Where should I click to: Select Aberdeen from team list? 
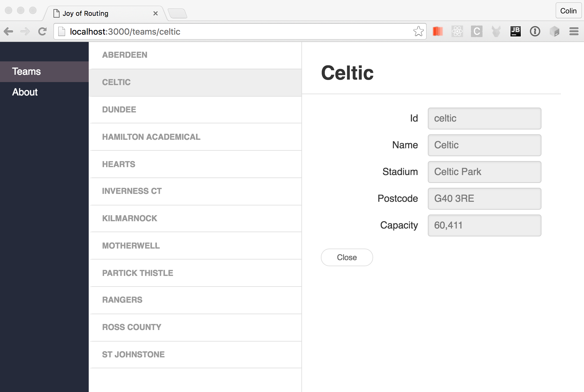[195, 55]
